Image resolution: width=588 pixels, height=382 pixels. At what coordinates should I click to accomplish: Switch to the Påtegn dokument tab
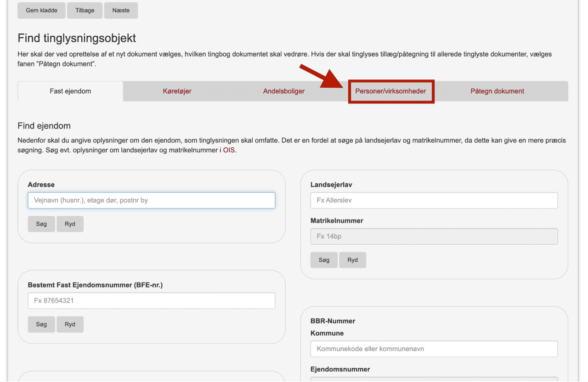tap(497, 91)
